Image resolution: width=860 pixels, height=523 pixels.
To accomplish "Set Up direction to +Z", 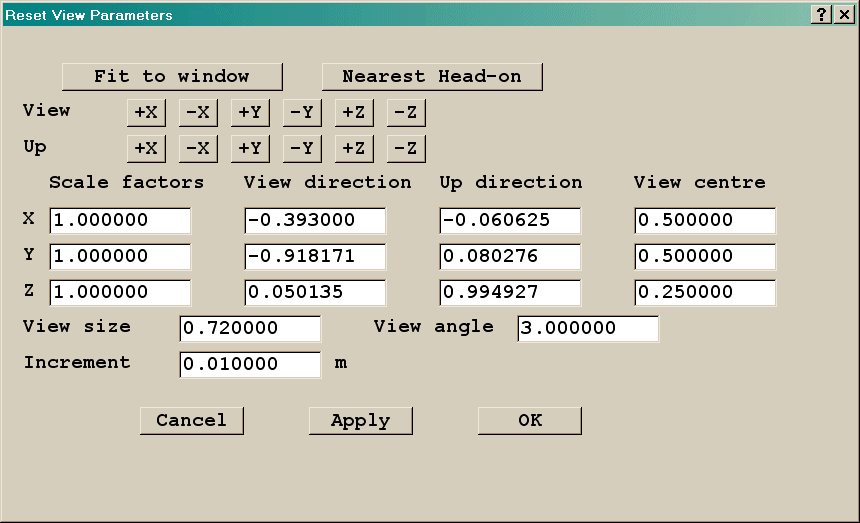I will (x=354, y=149).
